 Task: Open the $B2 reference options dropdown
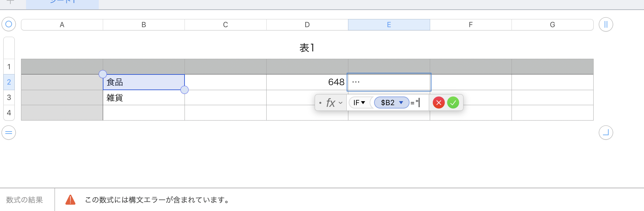(401, 103)
